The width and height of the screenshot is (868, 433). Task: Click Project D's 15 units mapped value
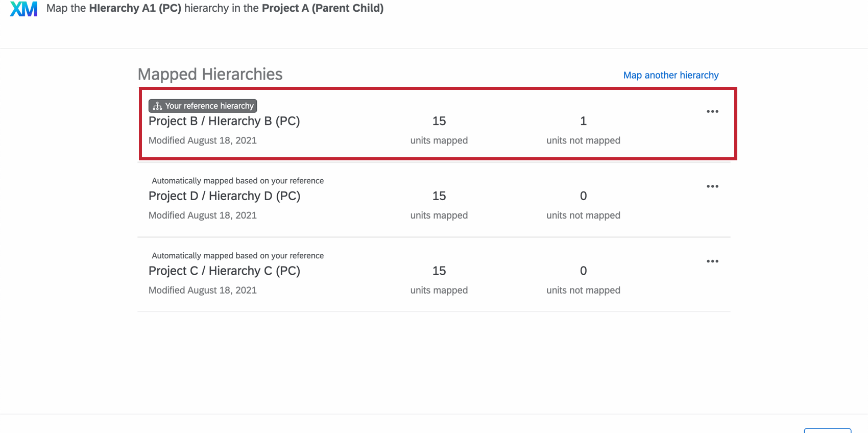click(439, 196)
